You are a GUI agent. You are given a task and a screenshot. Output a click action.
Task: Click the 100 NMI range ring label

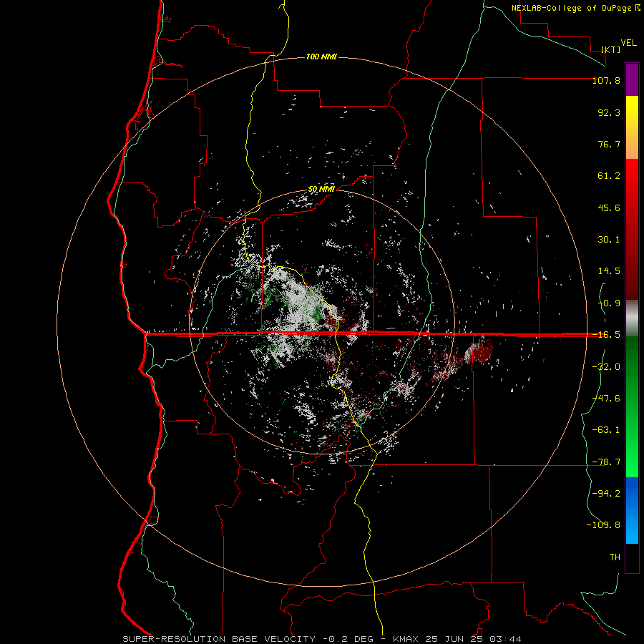coord(321,57)
